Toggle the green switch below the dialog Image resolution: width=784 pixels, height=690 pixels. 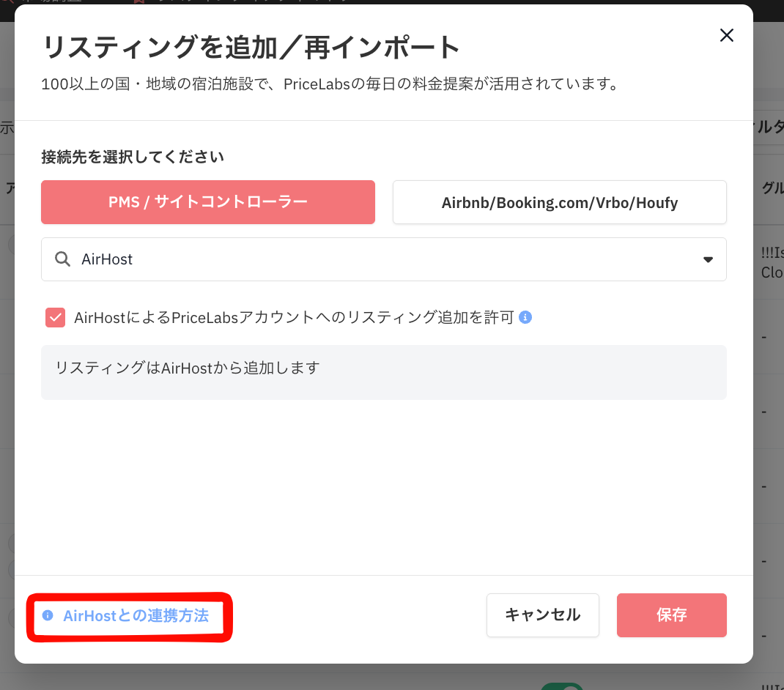[562, 686]
